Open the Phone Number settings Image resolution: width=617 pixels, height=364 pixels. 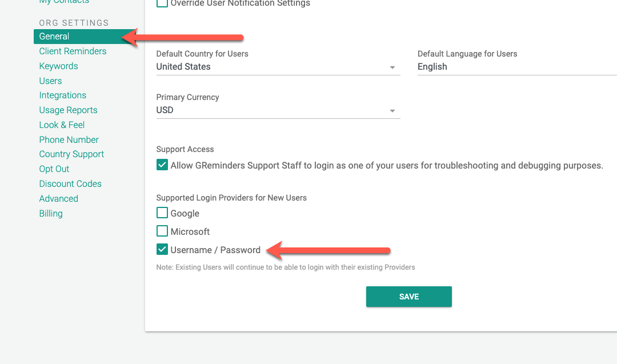(x=69, y=139)
